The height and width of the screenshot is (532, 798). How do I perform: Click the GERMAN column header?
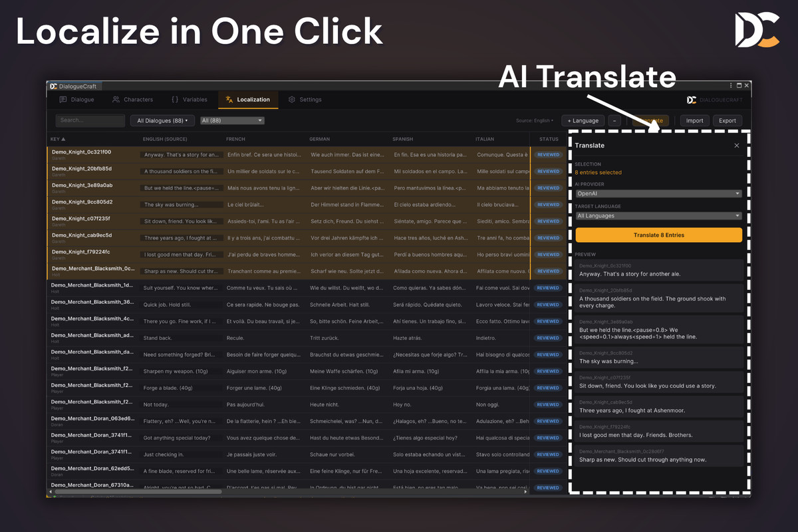(x=319, y=139)
